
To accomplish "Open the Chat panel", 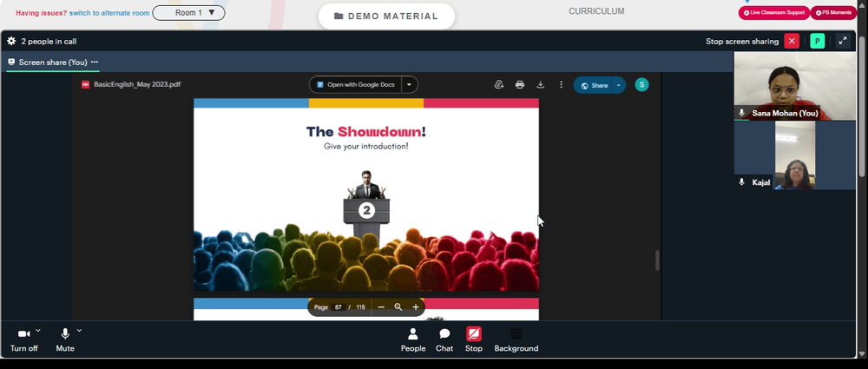I will pyautogui.click(x=444, y=339).
